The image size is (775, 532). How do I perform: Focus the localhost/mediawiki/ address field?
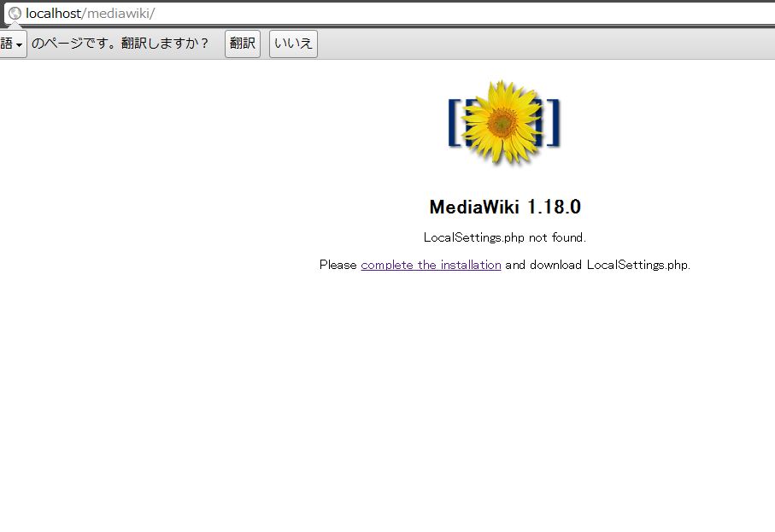point(390,14)
